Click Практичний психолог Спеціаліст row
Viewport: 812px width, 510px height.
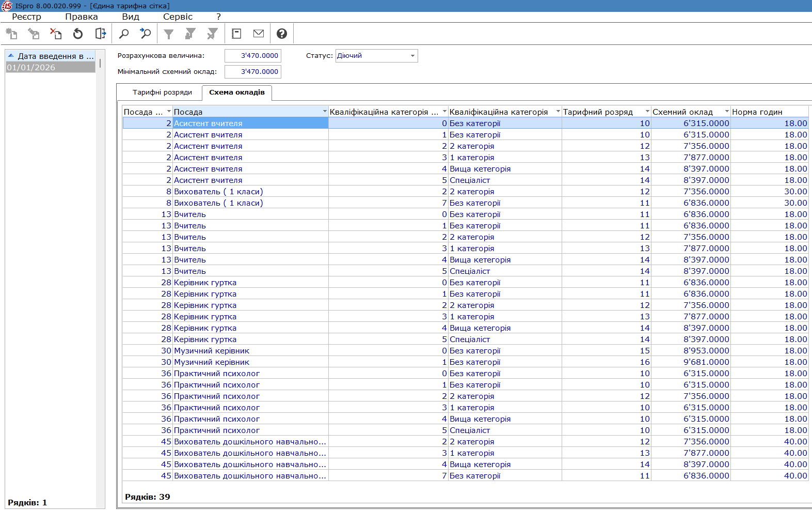pos(465,430)
